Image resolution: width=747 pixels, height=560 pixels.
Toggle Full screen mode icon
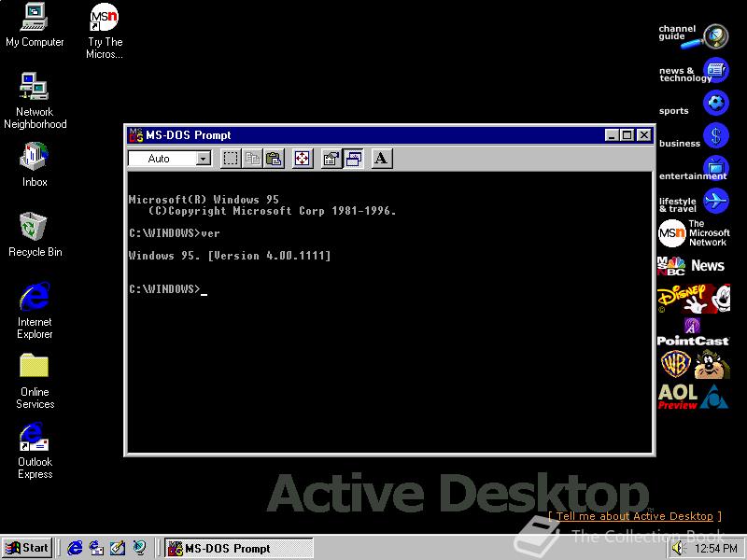302,159
